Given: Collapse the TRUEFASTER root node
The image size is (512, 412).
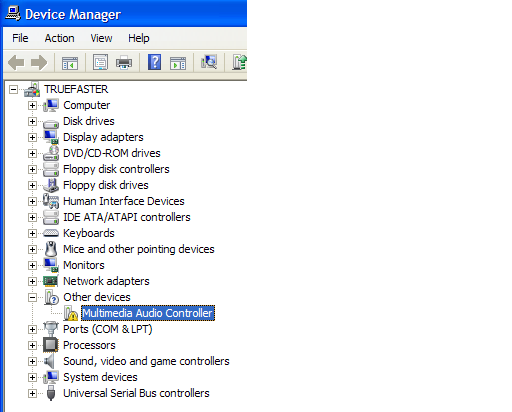Looking at the screenshot, I should pyautogui.click(x=13, y=89).
